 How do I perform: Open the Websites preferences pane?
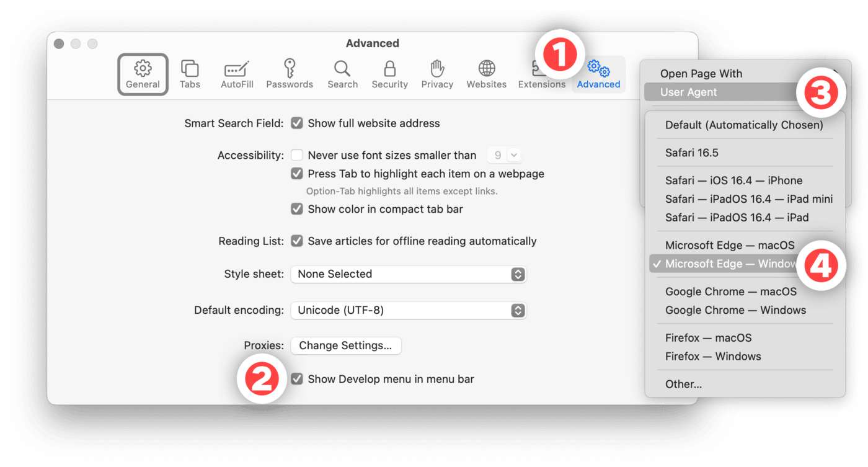pyautogui.click(x=486, y=74)
